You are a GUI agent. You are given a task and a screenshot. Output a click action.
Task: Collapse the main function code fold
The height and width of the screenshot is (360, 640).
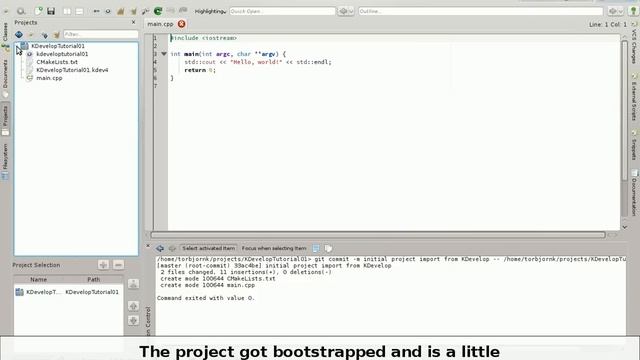click(x=164, y=54)
